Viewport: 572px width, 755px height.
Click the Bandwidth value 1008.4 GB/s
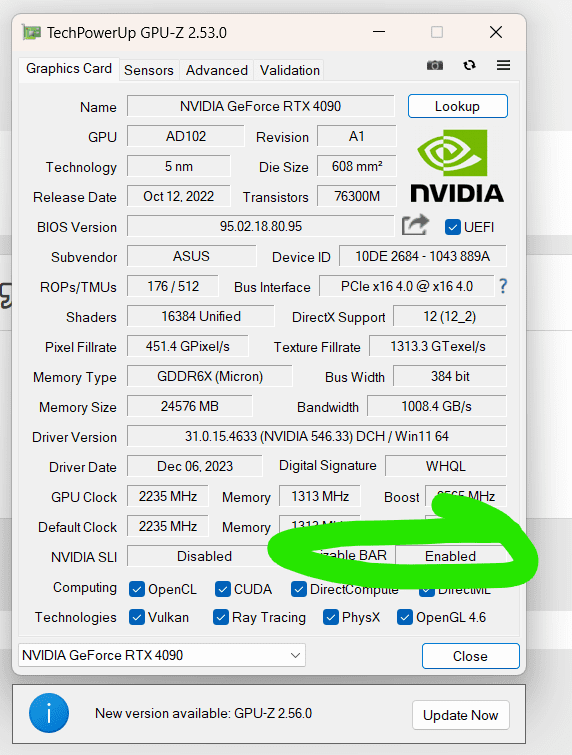tap(437, 406)
